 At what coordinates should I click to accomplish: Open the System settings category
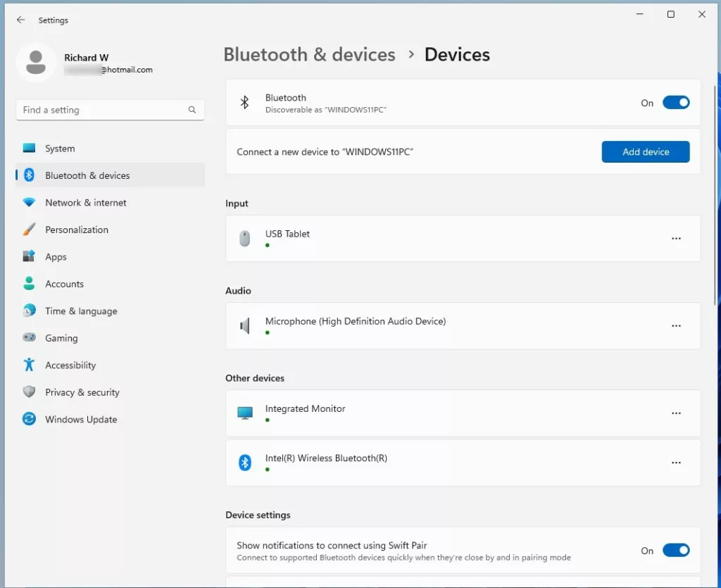coord(111,148)
